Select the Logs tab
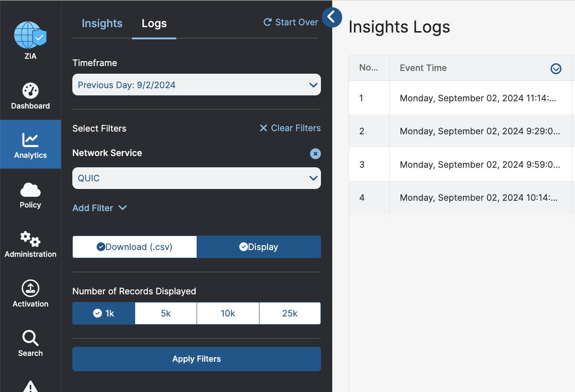The width and height of the screenshot is (575, 392). (154, 24)
